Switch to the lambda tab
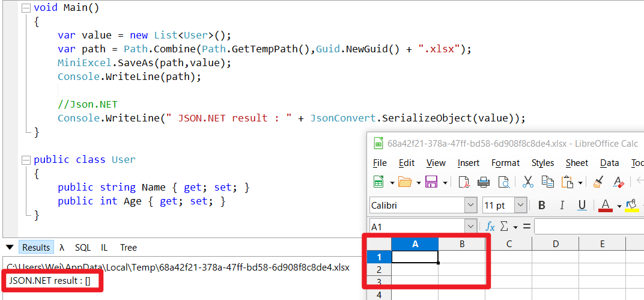Screen dimensions: 644x300 point(62,248)
